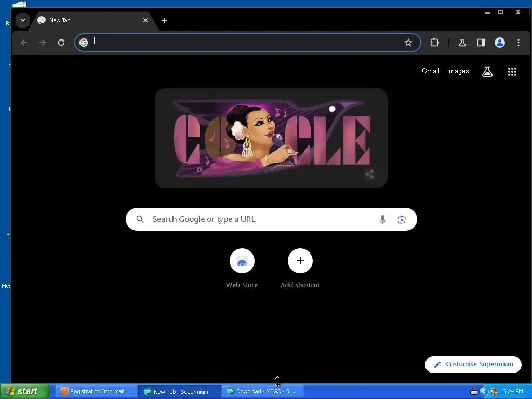Click the Google icon in address bar

[84, 43]
